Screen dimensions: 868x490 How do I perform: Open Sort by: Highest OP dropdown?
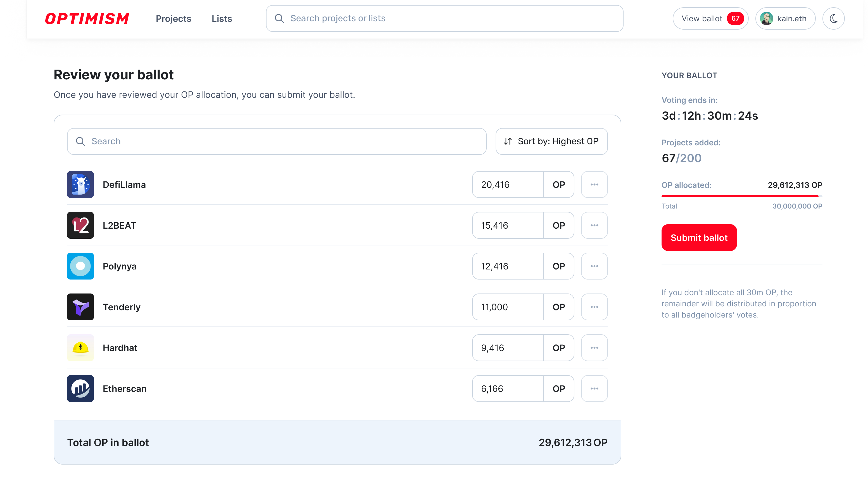coord(551,141)
